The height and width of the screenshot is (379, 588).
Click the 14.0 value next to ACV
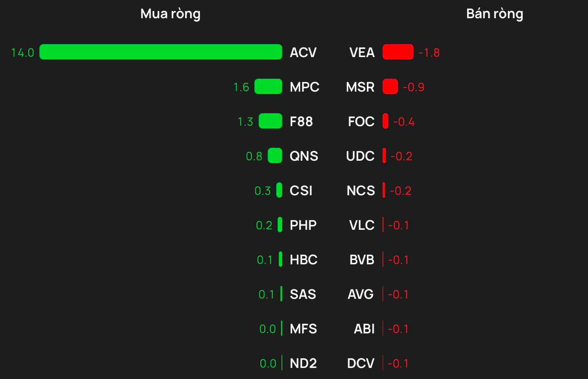tap(23, 52)
